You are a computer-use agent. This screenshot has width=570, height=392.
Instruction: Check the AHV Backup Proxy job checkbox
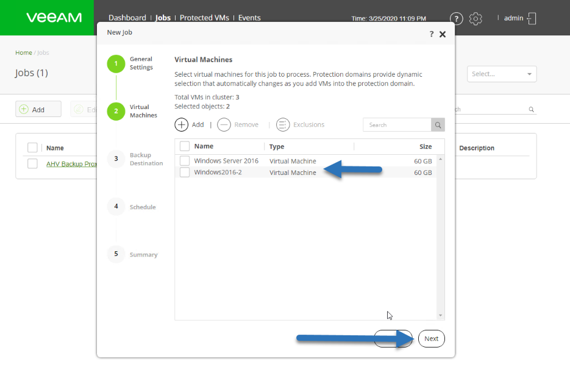pyautogui.click(x=32, y=163)
